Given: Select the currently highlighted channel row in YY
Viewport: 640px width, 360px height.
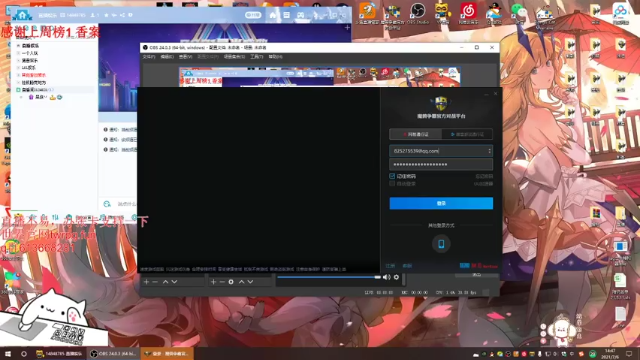Looking at the screenshot, I should (55, 90).
